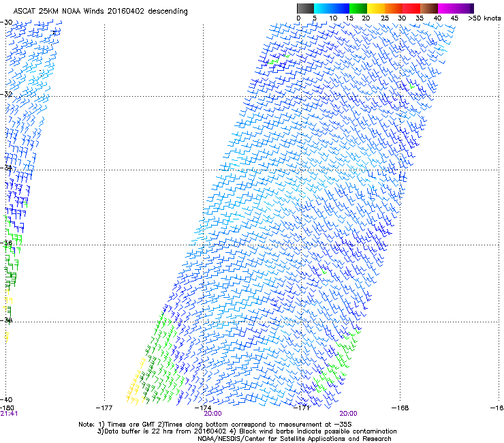Choose the orange 25-30 knots color swatch
The height and width of the screenshot is (443, 504).
point(394,8)
